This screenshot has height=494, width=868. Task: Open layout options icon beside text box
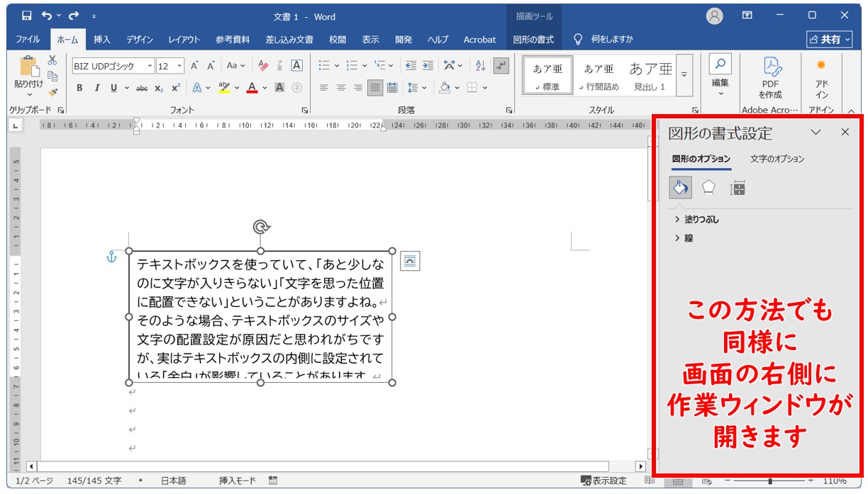click(410, 261)
